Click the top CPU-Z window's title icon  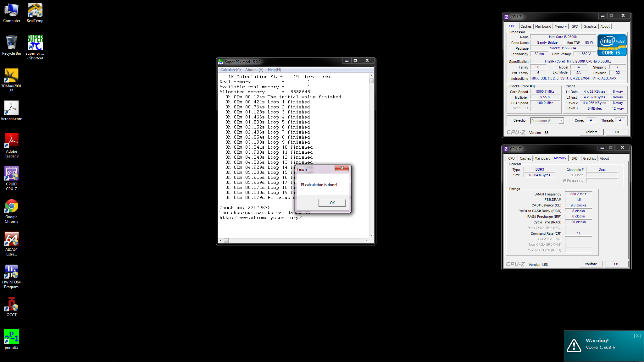[x=506, y=17]
